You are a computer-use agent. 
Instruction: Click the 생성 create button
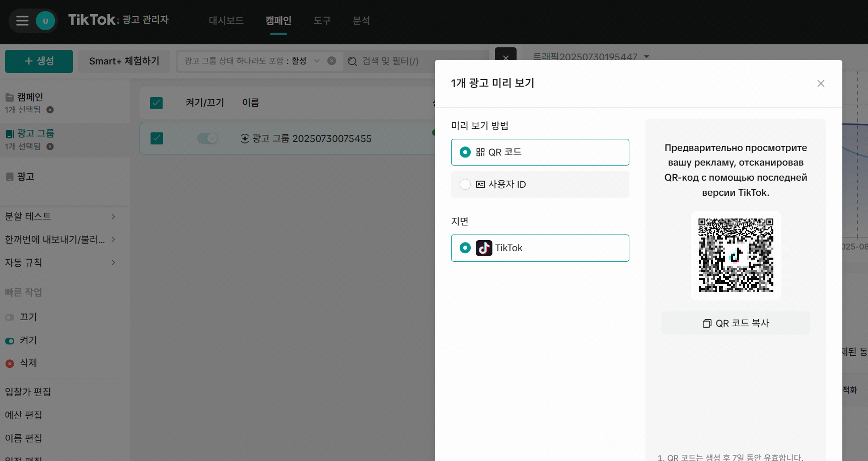(39, 61)
